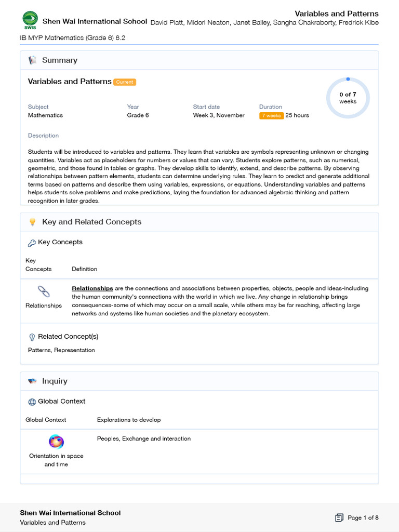Click the orange 7 weeks duration badge

271,115
